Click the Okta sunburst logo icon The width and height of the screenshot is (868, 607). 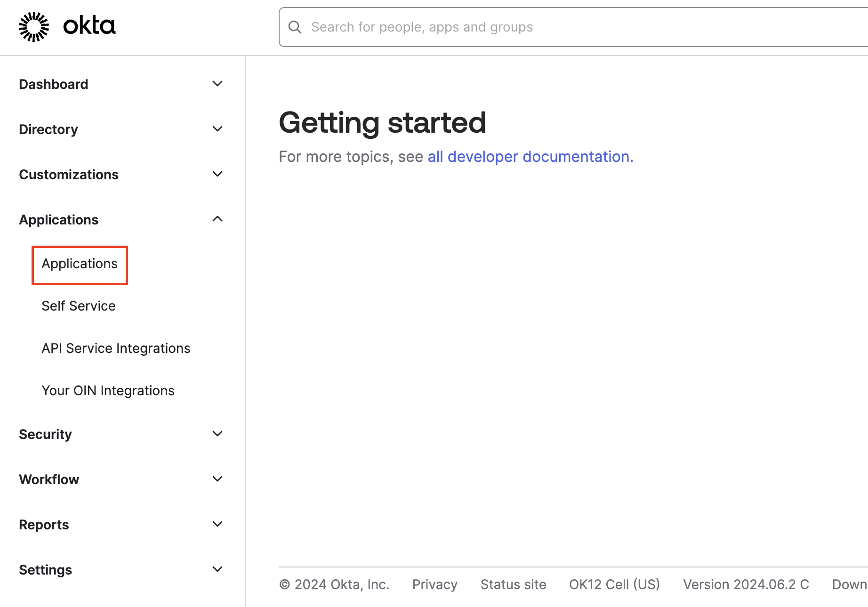point(34,27)
